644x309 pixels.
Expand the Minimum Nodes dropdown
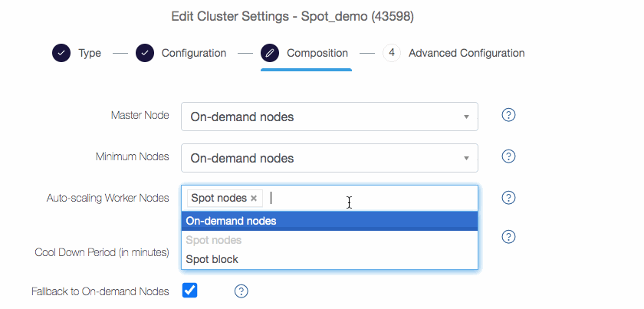pos(330,158)
